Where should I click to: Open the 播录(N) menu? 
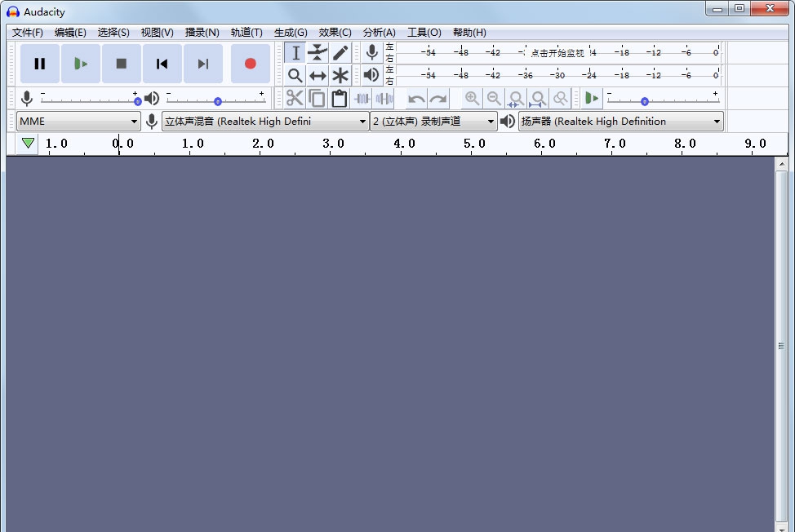click(x=202, y=33)
